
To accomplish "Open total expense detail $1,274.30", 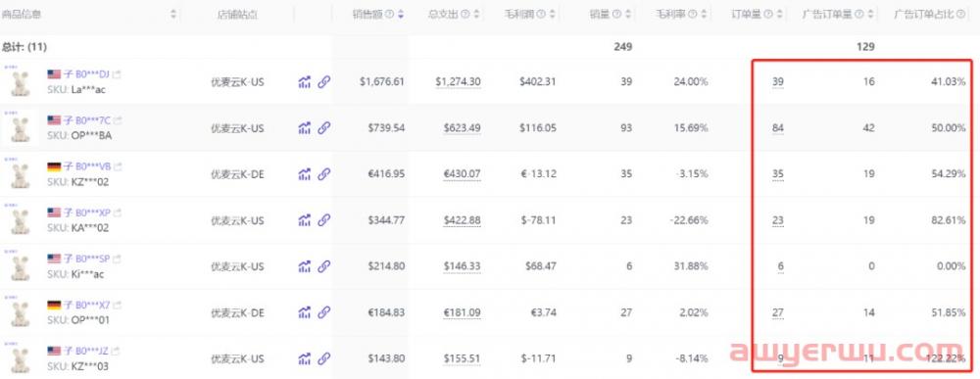I will [458, 82].
